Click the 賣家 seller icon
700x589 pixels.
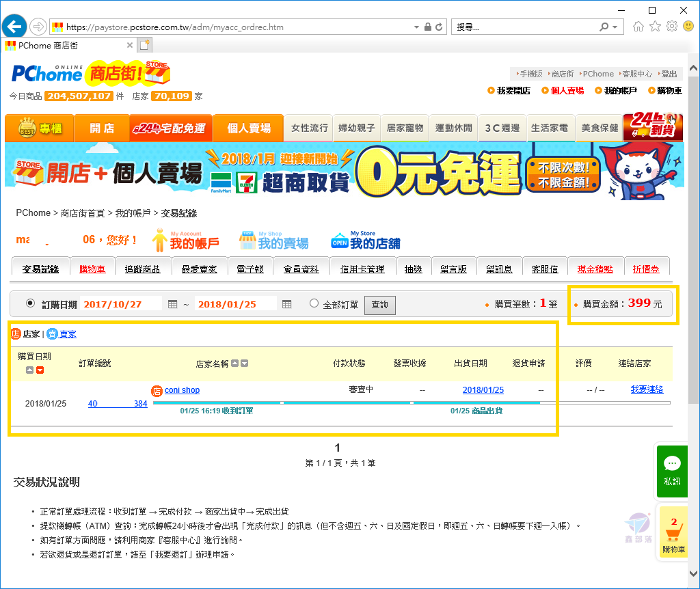pos(52,333)
